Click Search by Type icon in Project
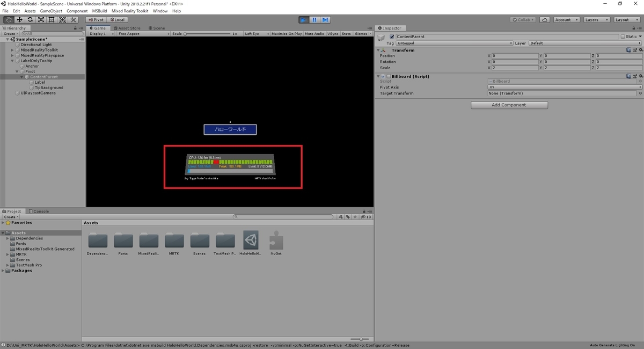644x349 pixels. (341, 217)
